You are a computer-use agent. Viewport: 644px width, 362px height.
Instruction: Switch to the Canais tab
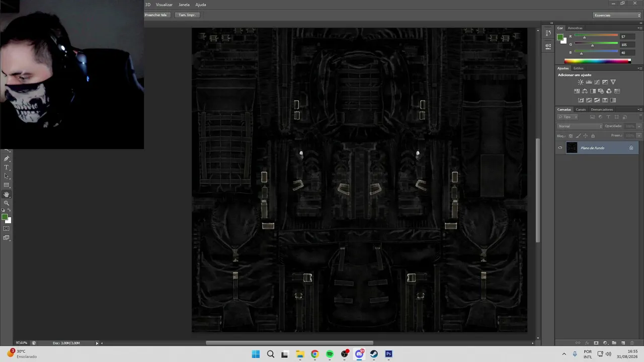pos(581,110)
